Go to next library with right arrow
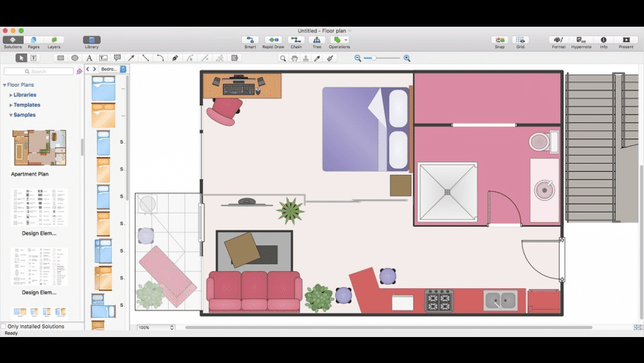 tap(94, 69)
